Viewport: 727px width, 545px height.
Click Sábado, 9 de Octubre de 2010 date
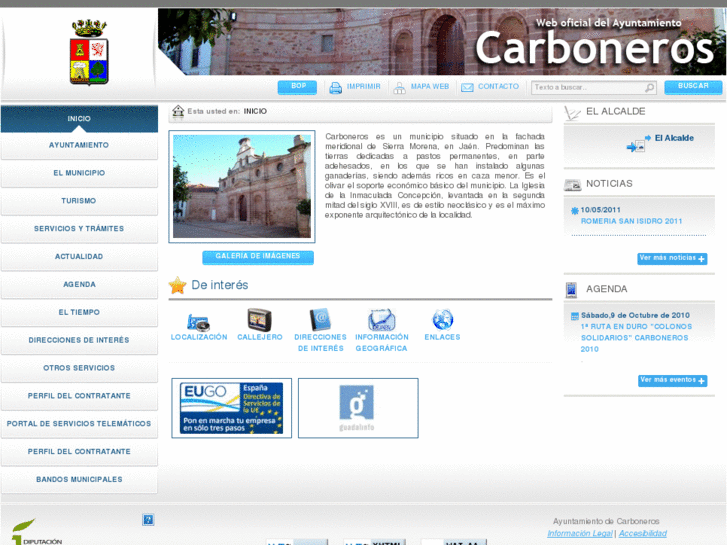tap(635, 315)
